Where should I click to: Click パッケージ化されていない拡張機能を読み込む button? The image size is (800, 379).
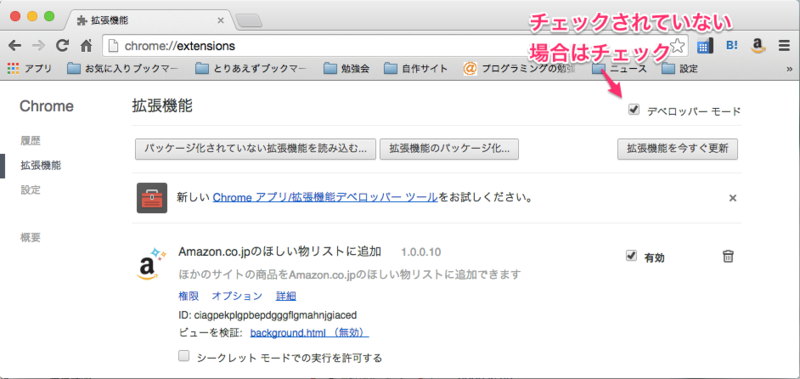256,149
